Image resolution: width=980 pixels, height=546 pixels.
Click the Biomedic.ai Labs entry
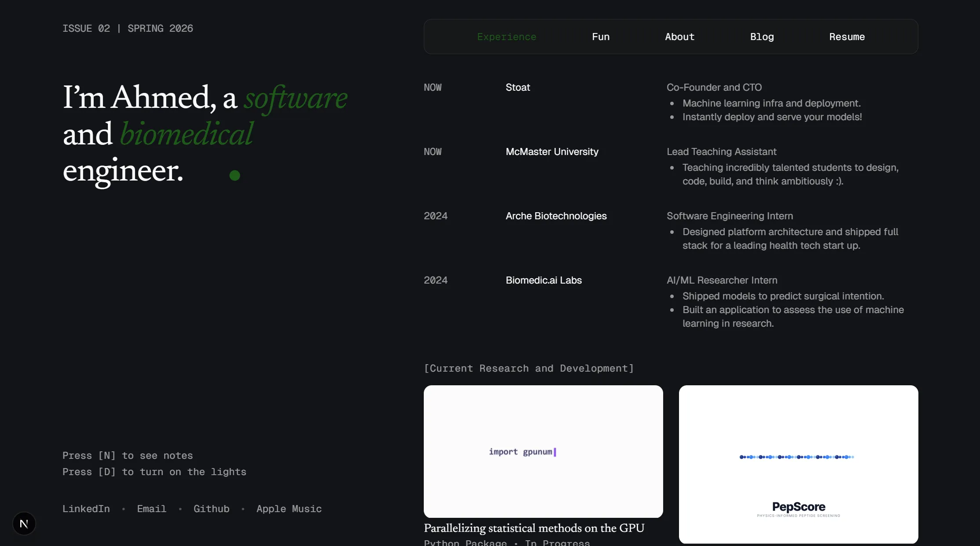click(x=543, y=280)
